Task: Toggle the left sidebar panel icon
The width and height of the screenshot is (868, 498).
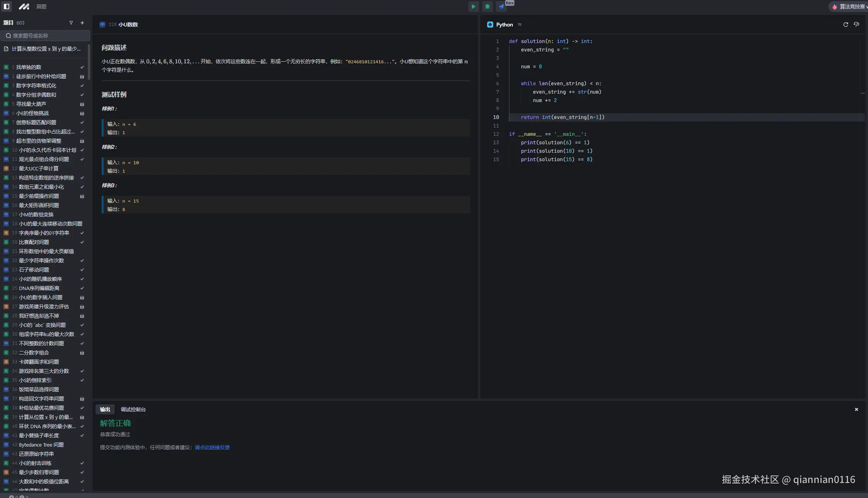Action: pyautogui.click(x=7, y=7)
